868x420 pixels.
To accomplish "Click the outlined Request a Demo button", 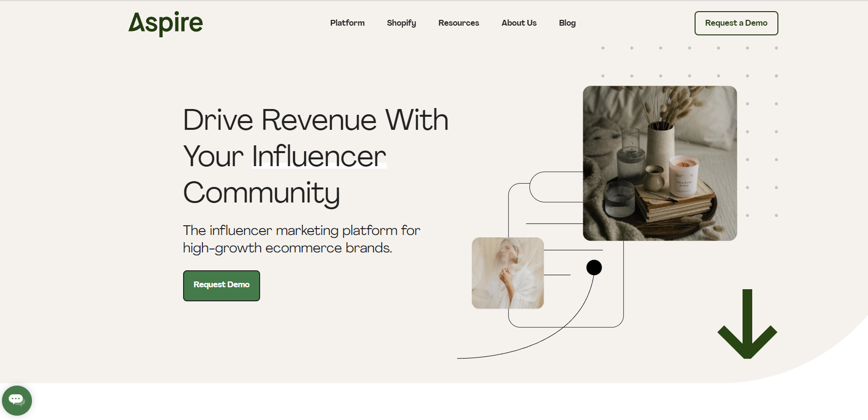I will coord(736,23).
